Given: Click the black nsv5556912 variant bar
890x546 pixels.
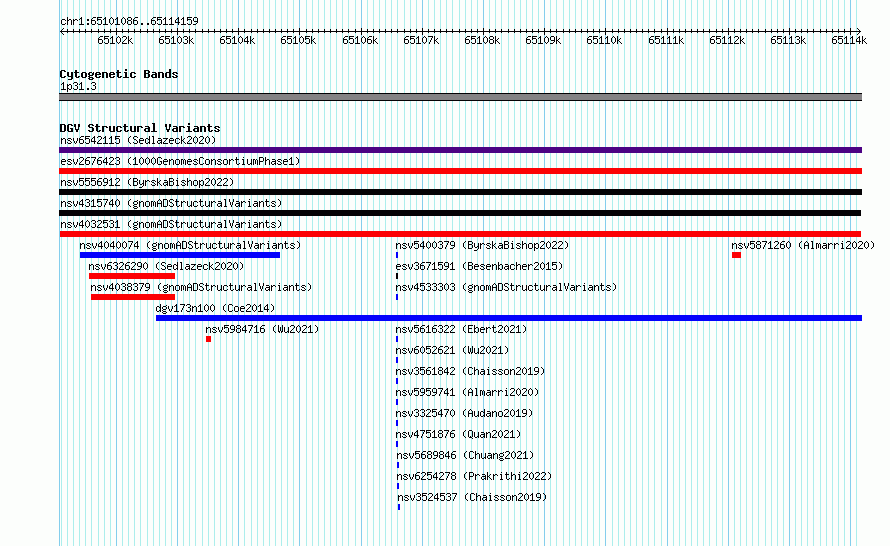Looking at the screenshot, I should pyautogui.click(x=460, y=192).
